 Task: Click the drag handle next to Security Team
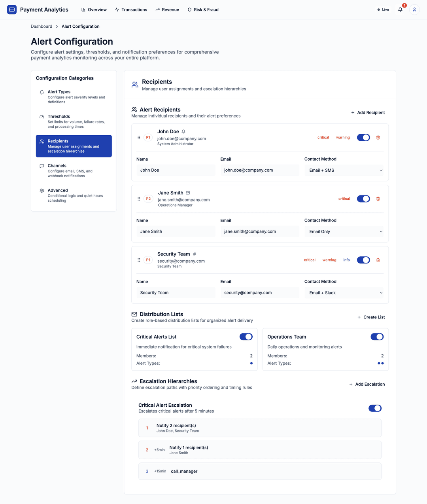click(138, 260)
